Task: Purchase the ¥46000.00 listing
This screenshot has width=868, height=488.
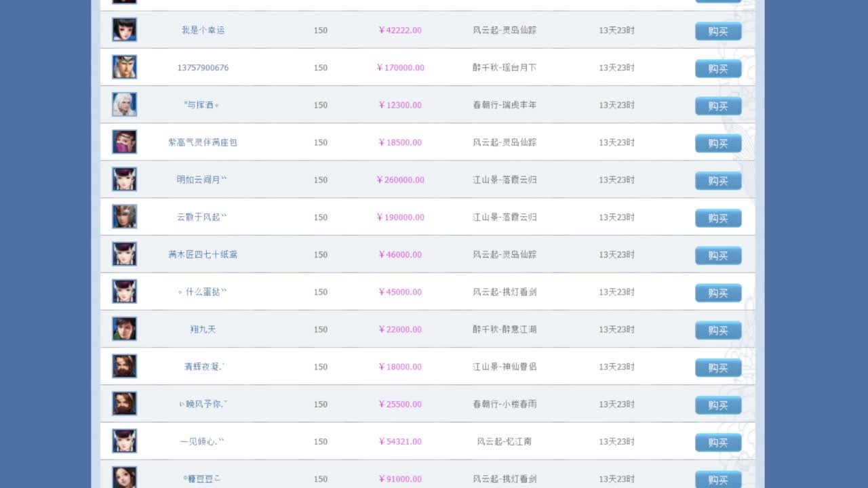Action: click(x=717, y=256)
